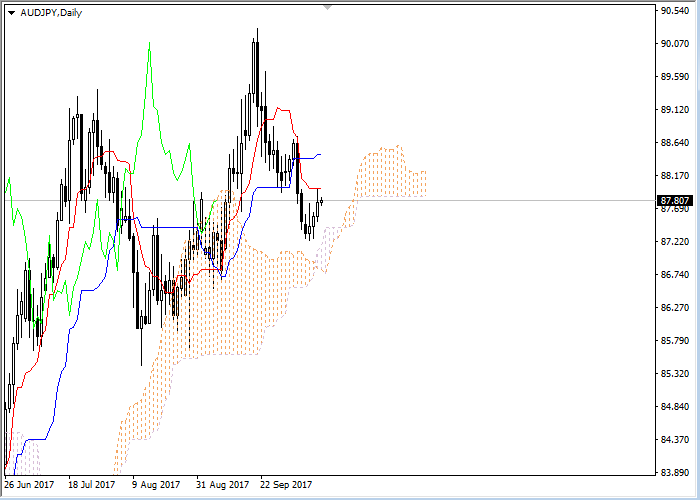Click the 18 Jul 2017 date label
The image size is (700, 500).
[x=92, y=485]
